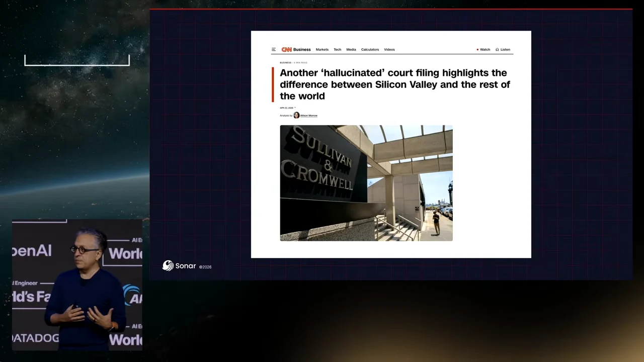
Task: Open the Business section link
Action: click(x=302, y=49)
